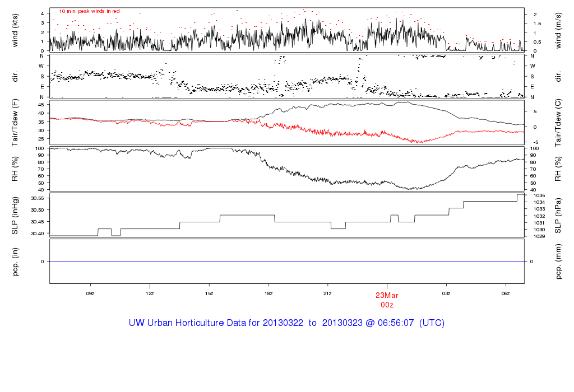Click the '21z' time axis label
The image size is (574, 392).
327,293
